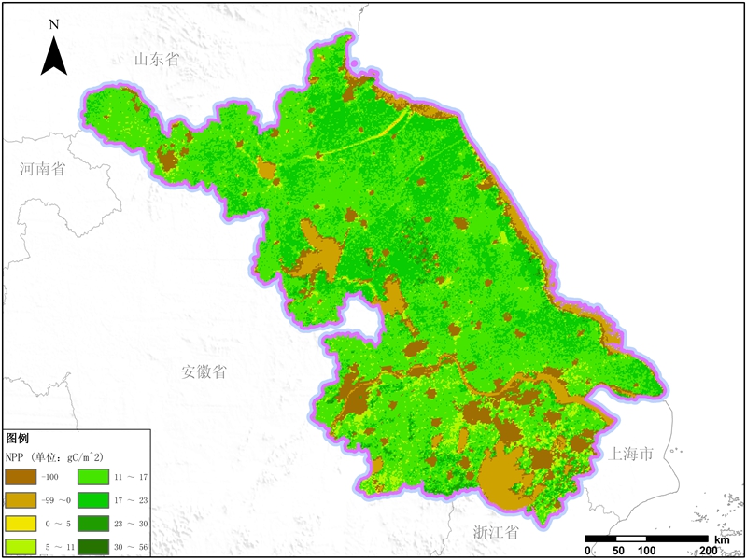Click the N letter above north arrow

(54, 25)
